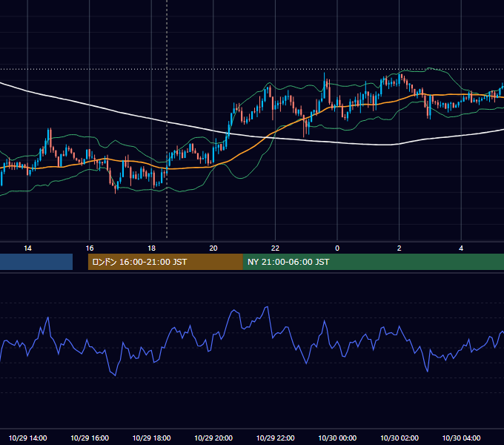Screen dimensions: 504x445
Task: Click hour label 0 on price chart axis
Action: click(337, 248)
